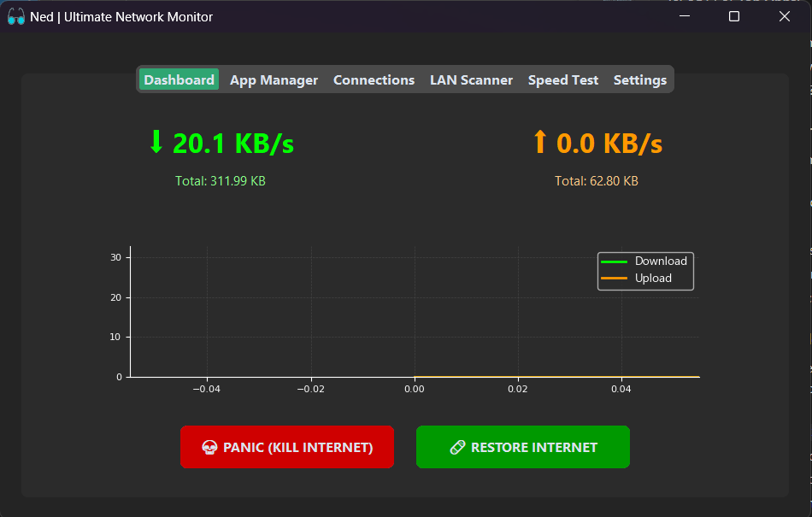Select the Speed Test tab
812x517 pixels.
pos(563,79)
